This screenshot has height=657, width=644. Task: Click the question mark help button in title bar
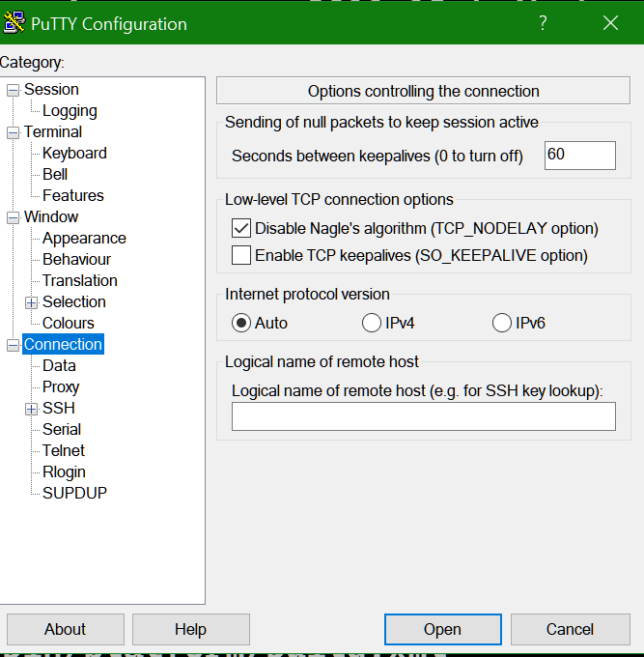click(543, 23)
